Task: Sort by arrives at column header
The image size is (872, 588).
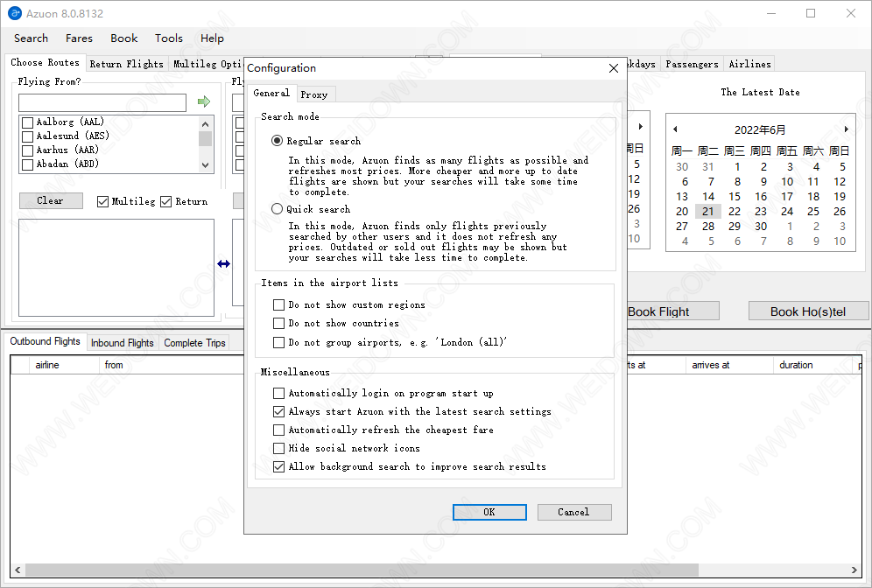Action: click(729, 365)
